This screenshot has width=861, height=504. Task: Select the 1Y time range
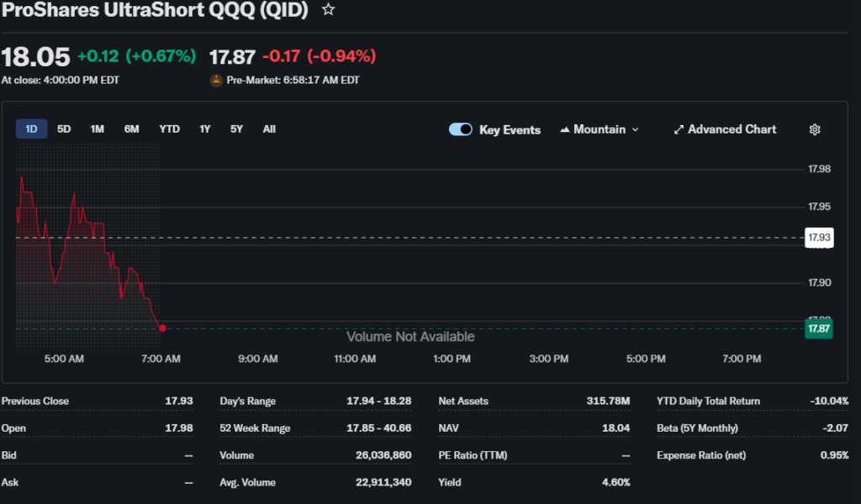pyautogui.click(x=205, y=129)
